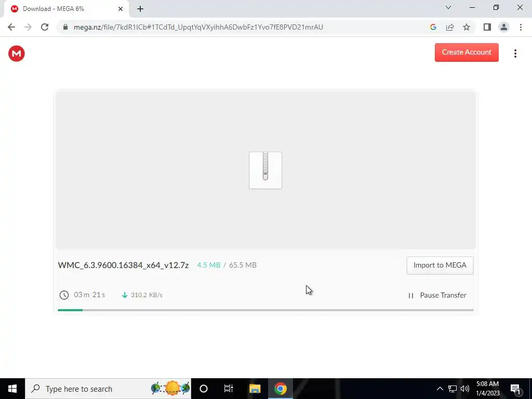The height and width of the screenshot is (399, 532).
Task: Bookmark this page with the star
Action: point(467,27)
